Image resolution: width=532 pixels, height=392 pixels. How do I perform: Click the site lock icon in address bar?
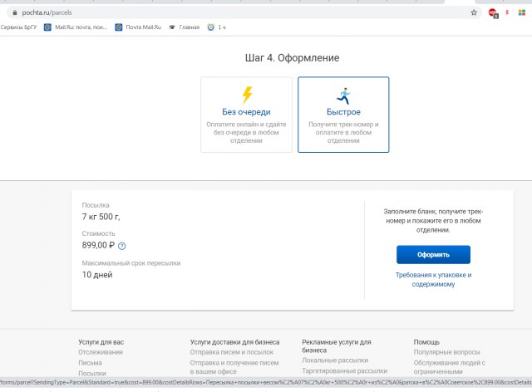[15, 12]
